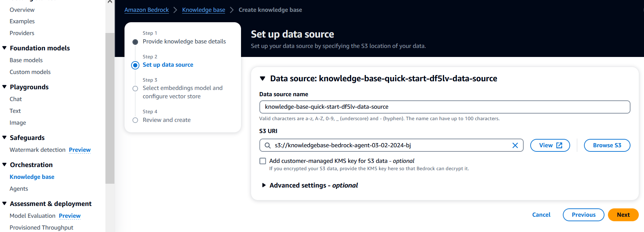Click the View button
Image resolution: width=644 pixels, height=232 pixels.
point(550,146)
